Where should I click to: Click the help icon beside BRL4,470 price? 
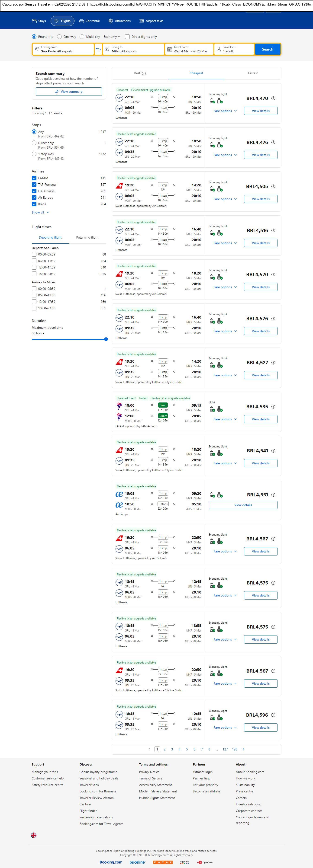pyautogui.click(x=273, y=98)
